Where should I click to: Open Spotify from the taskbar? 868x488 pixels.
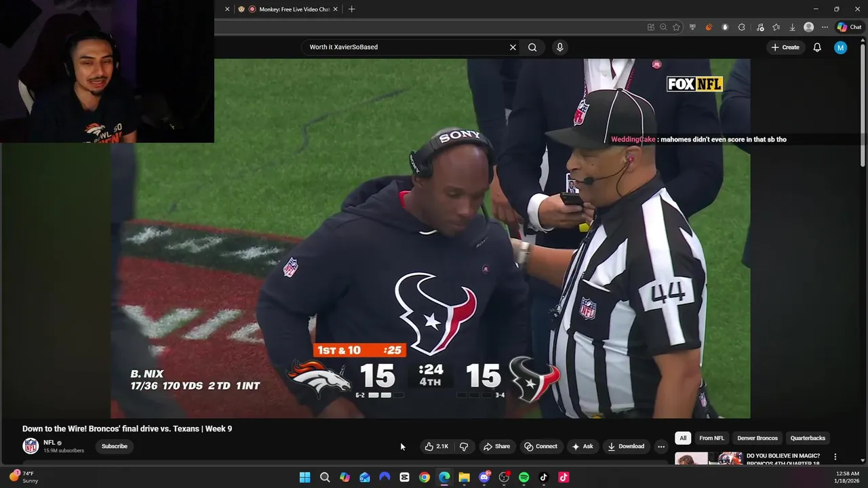click(524, 477)
